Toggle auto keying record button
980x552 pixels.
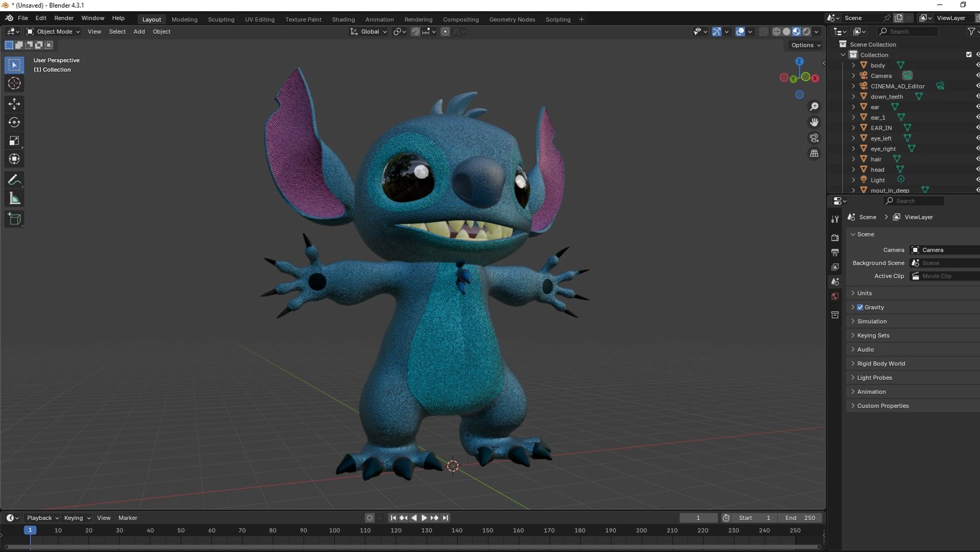369,518
